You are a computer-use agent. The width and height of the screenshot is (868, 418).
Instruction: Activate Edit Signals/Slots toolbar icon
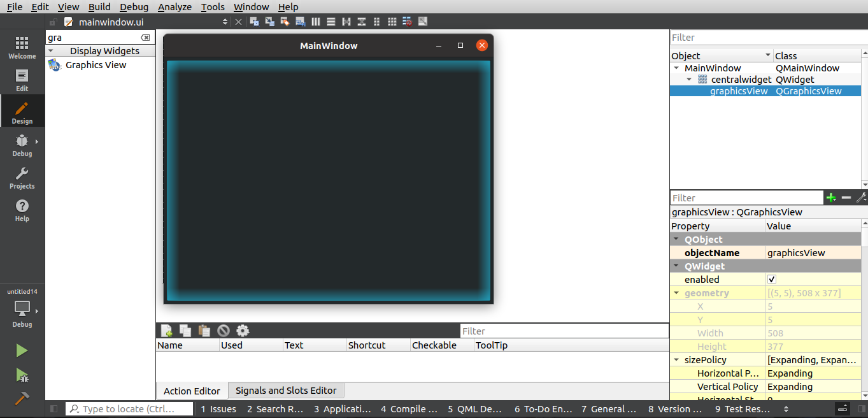coord(270,22)
